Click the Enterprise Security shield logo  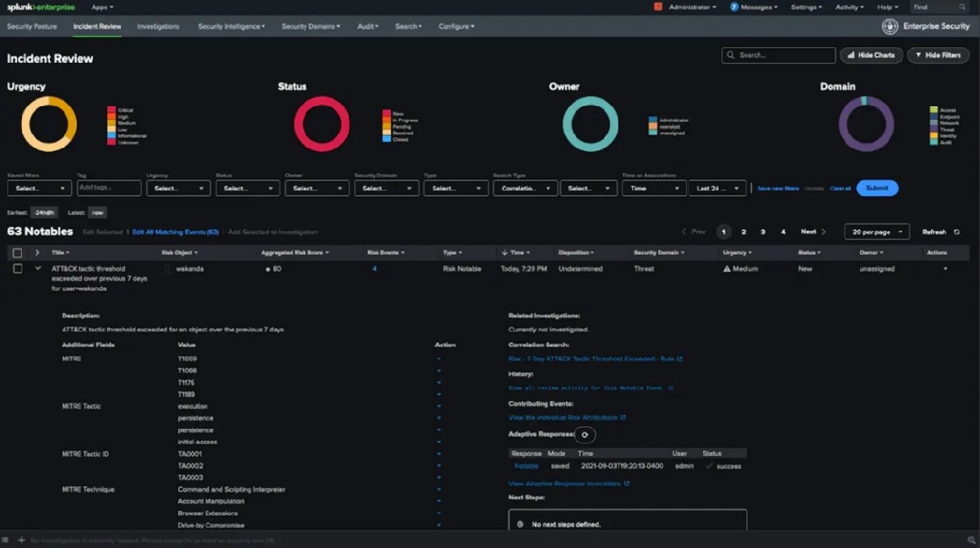[x=890, y=26]
